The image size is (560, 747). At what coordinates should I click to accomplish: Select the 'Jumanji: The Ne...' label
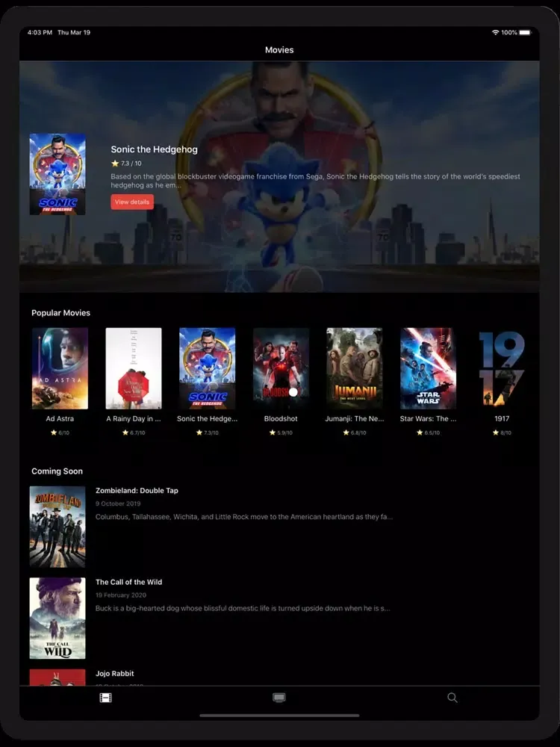(x=354, y=419)
